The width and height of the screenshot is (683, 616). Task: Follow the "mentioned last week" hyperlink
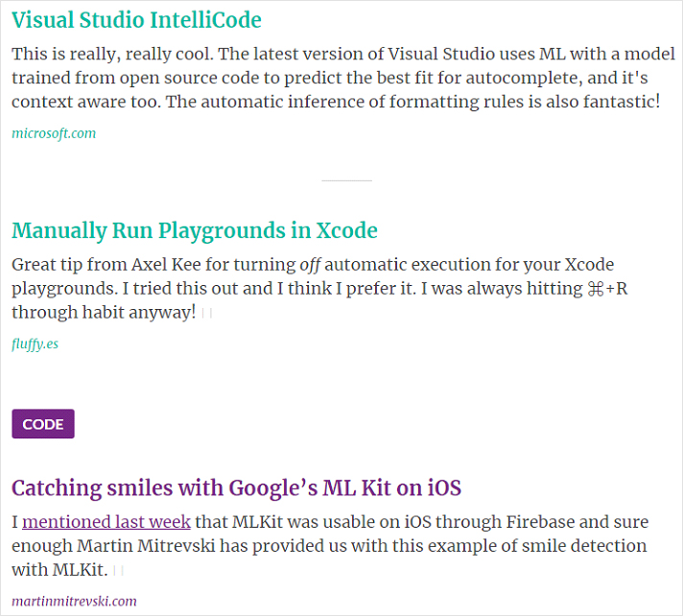point(106,523)
